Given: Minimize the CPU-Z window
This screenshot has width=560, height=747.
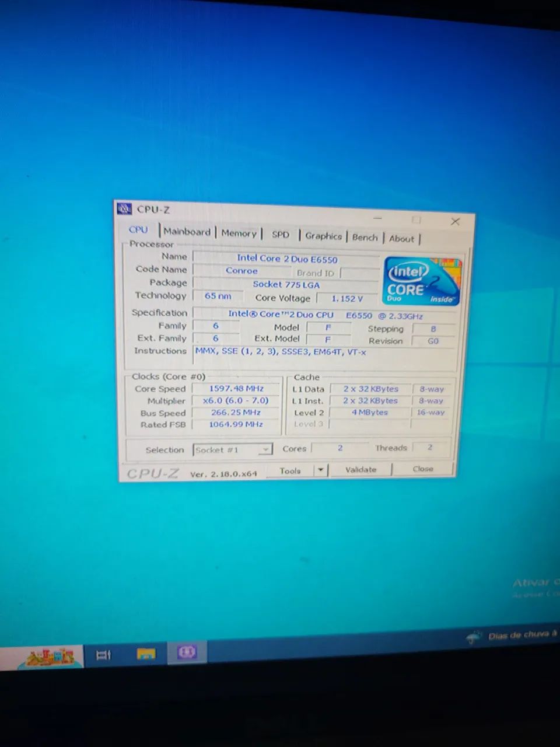Looking at the screenshot, I should click(x=378, y=218).
